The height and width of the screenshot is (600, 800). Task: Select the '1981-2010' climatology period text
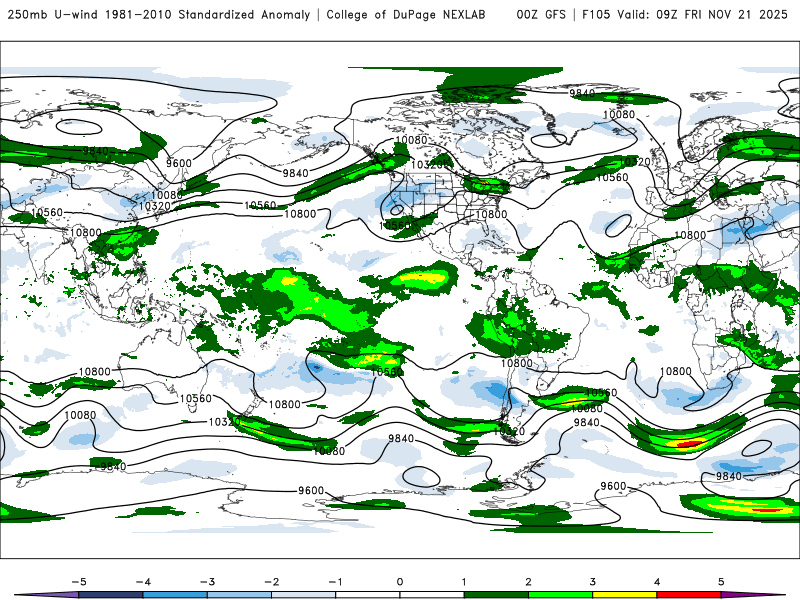(139, 14)
